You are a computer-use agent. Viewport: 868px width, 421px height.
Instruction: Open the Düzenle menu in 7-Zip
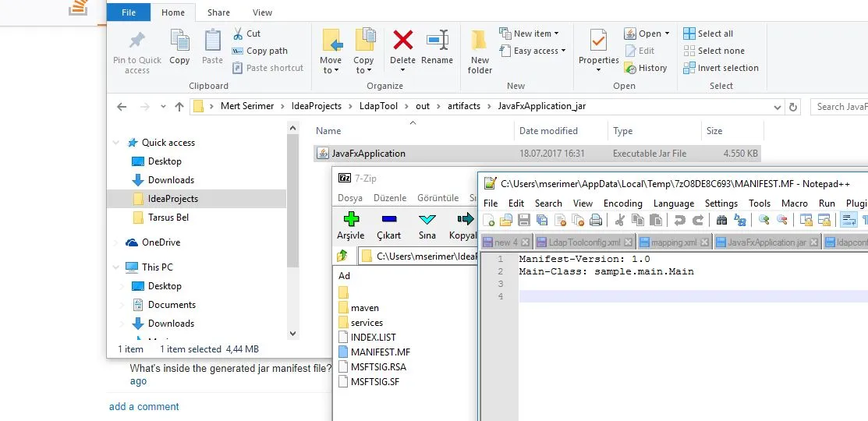[390, 197]
